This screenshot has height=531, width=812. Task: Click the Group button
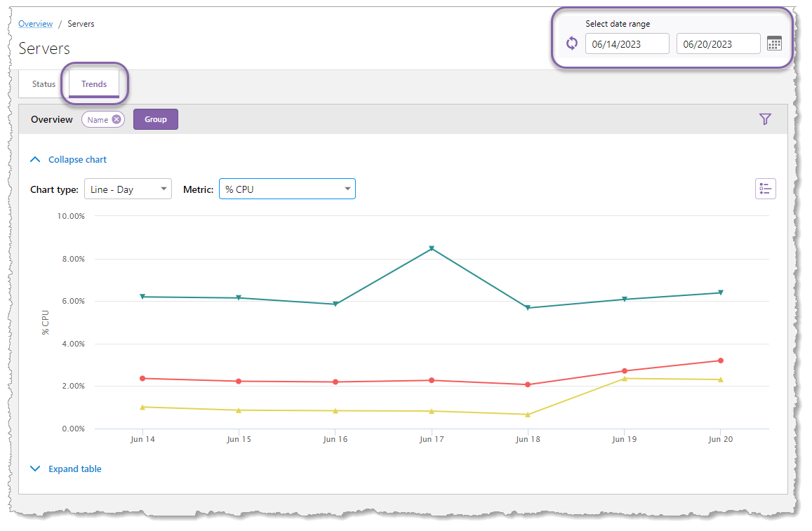click(x=155, y=119)
